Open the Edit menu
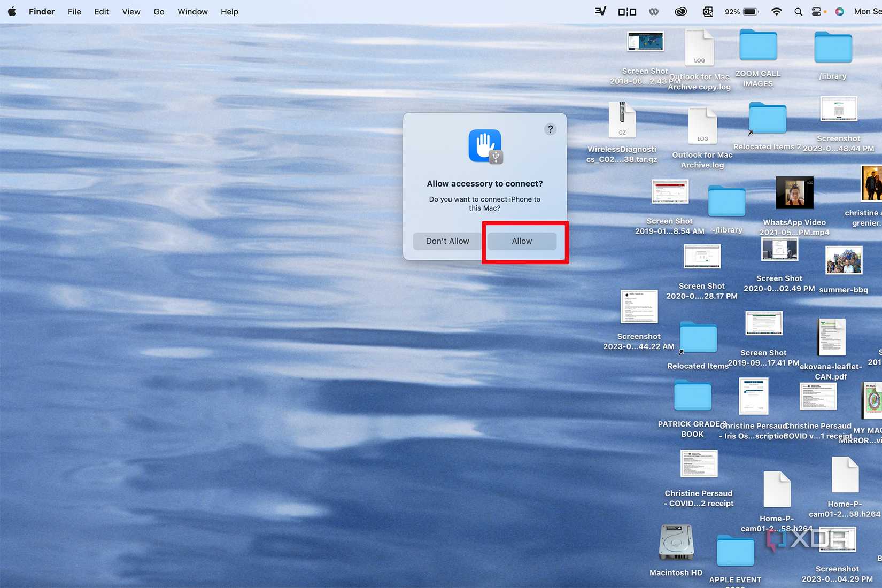Screen dimensions: 882x588 [102, 11]
